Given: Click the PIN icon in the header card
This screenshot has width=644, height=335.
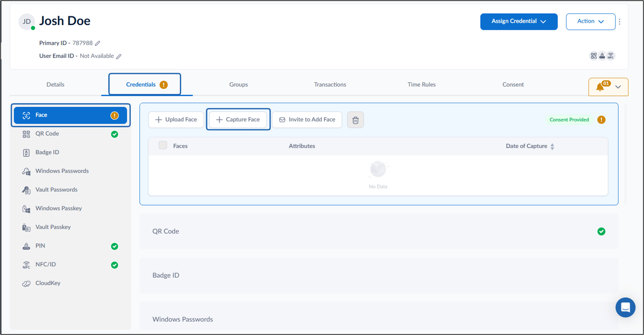Looking at the screenshot, I should (x=602, y=56).
